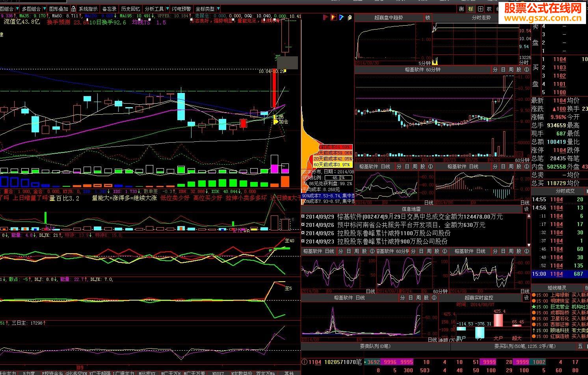Click the red flag chart icon
The width and height of the screenshot is (588, 375).
pos(326,17)
